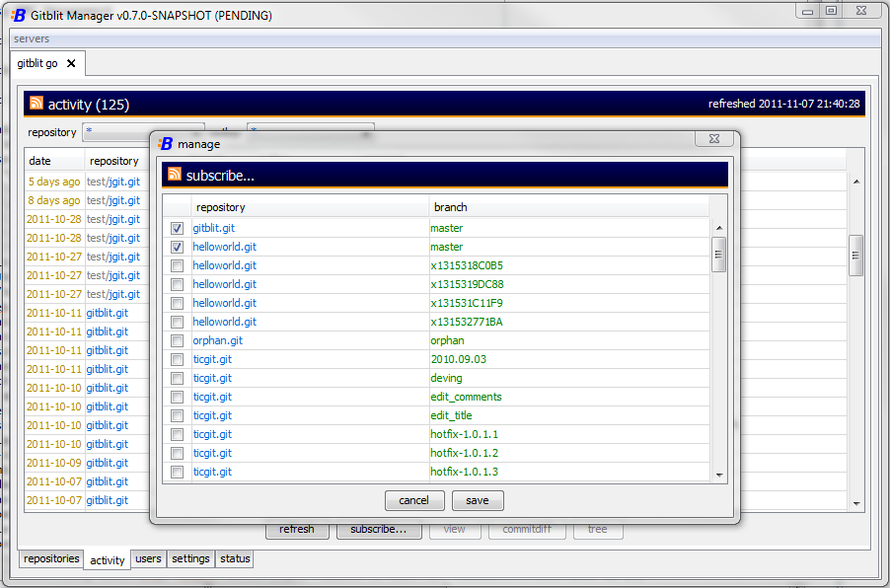This screenshot has width=890, height=588.
Task: Click the Gitblit logo in the manage dialog title
Action: [x=165, y=144]
